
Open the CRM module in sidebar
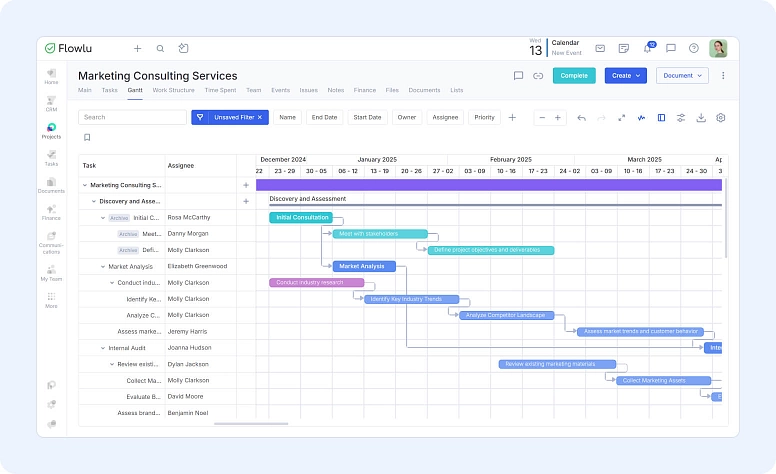click(51, 103)
